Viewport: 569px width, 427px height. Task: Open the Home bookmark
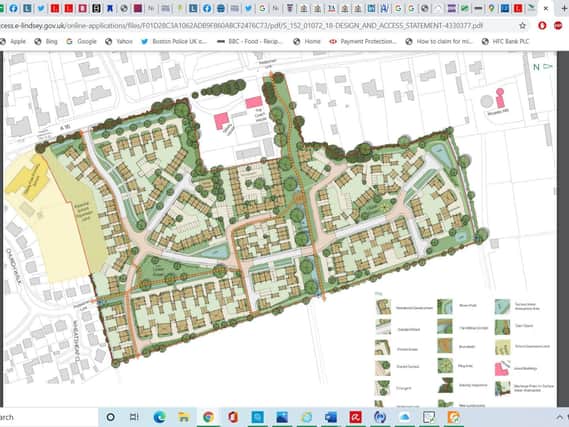307,41
